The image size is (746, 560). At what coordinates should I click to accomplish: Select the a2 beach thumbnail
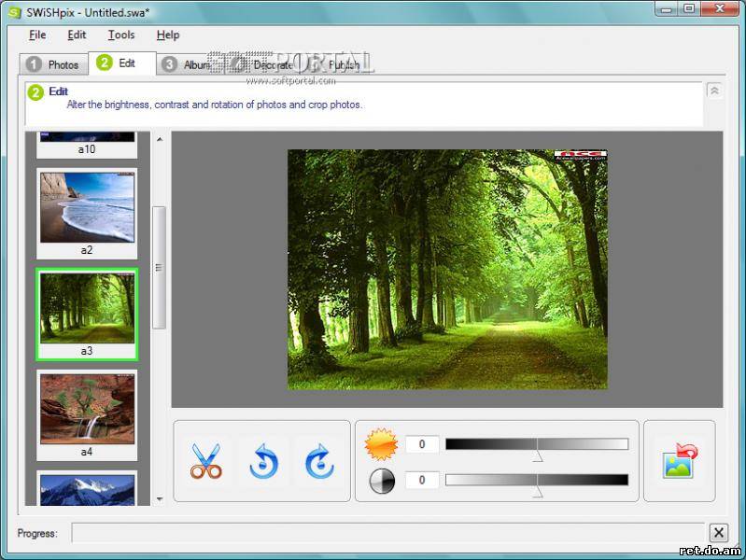(87, 208)
